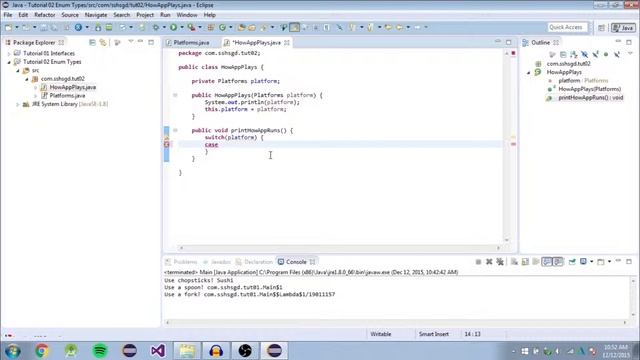Click the Save toolbar icon
This screenshot has width=640, height=360.
point(44,27)
